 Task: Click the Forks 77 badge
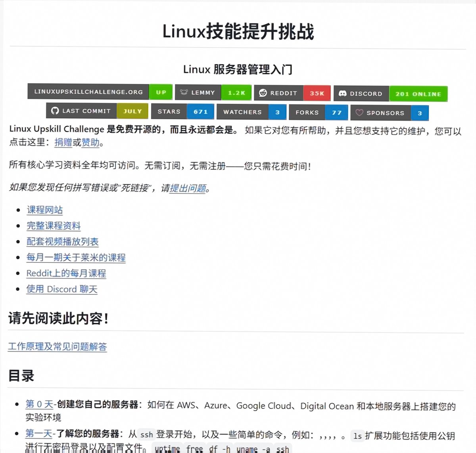[319, 112]
